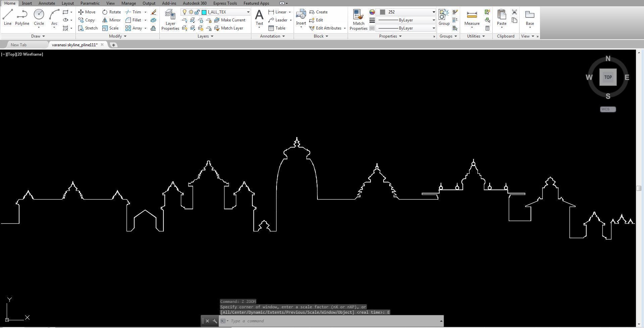
Task: Click the Hatch tool icon in Draw panel
Action: (x=65, y=28)
